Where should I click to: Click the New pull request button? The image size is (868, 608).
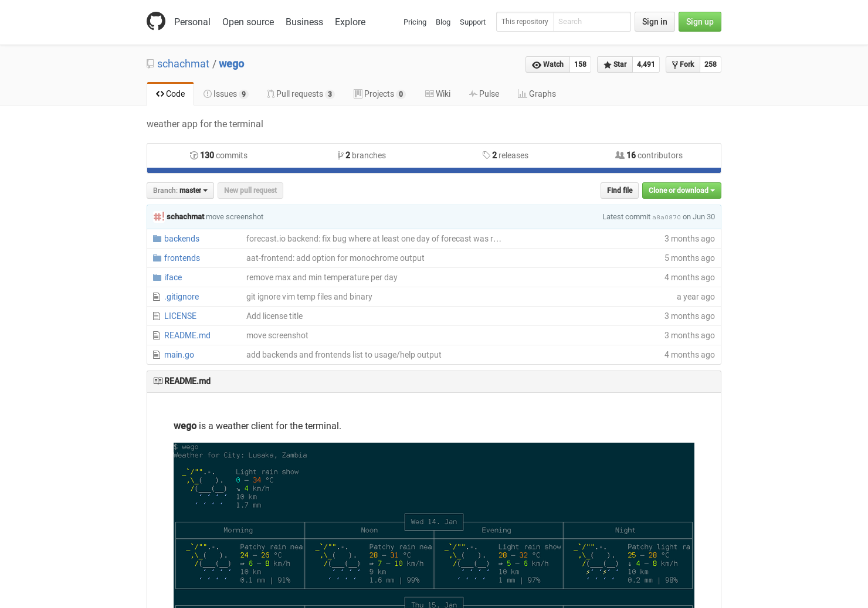[x=250, y=191]
